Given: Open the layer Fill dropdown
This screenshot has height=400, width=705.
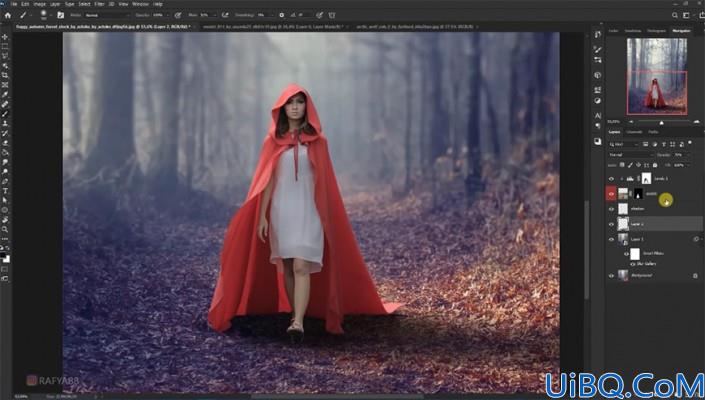Looking at the screenshot, I should point(688,165).
